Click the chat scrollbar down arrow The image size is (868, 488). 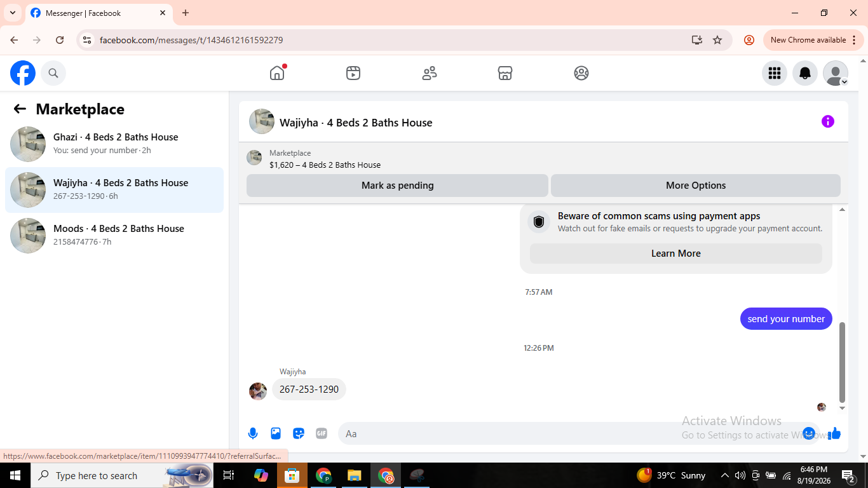[843, 408]
